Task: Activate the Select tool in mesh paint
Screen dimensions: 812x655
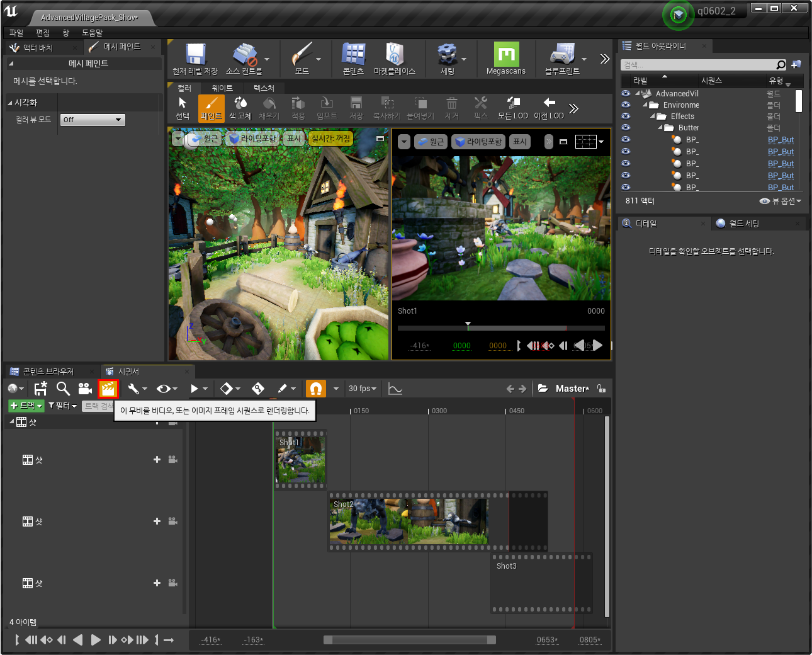Action: click(x=183, y=108)
